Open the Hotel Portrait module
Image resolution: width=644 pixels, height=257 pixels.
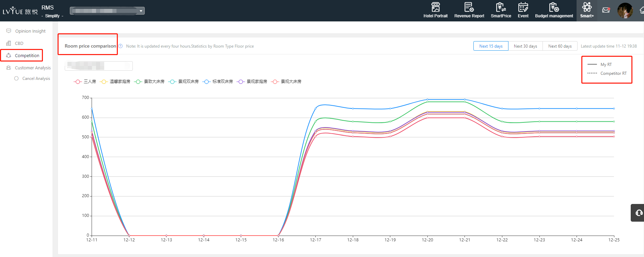[435, 11]
